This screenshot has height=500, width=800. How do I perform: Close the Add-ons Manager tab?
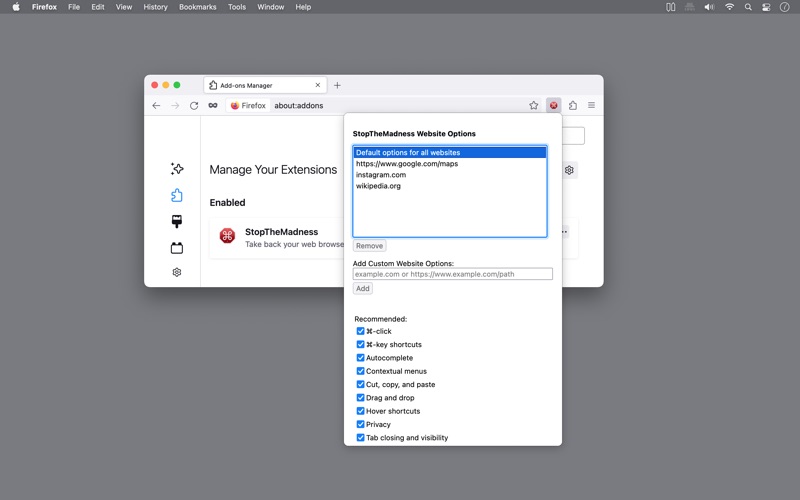pos(318,85)
